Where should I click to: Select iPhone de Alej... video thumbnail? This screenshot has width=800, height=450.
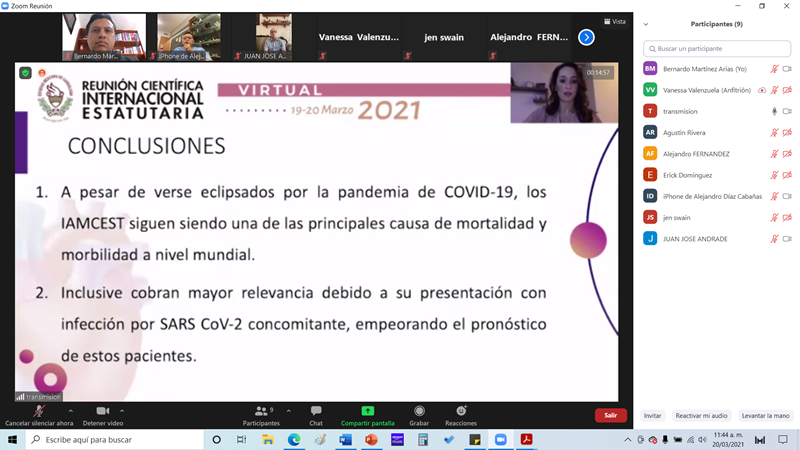pos(189,37)
